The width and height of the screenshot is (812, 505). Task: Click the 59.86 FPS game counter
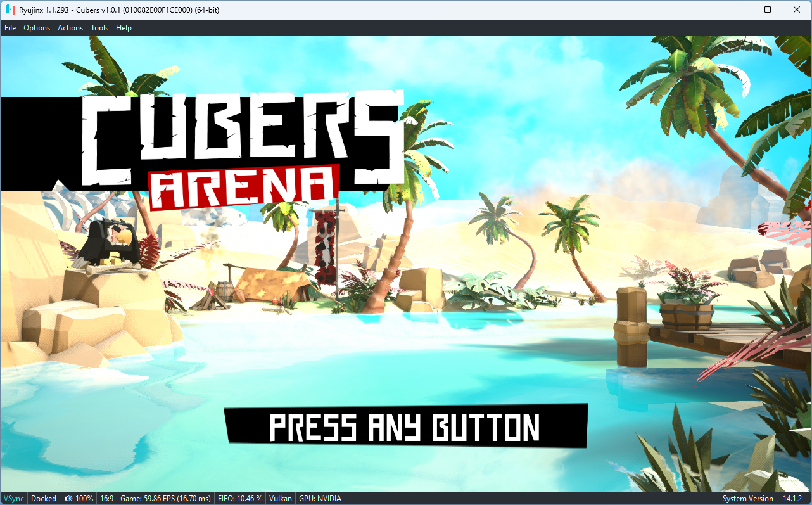coord(165,498)
